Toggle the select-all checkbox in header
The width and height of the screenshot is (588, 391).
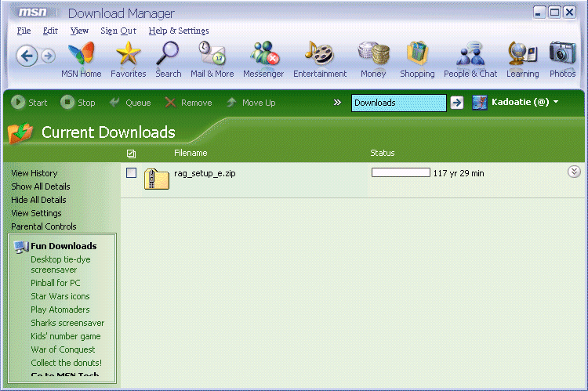(x=131, y=154)
